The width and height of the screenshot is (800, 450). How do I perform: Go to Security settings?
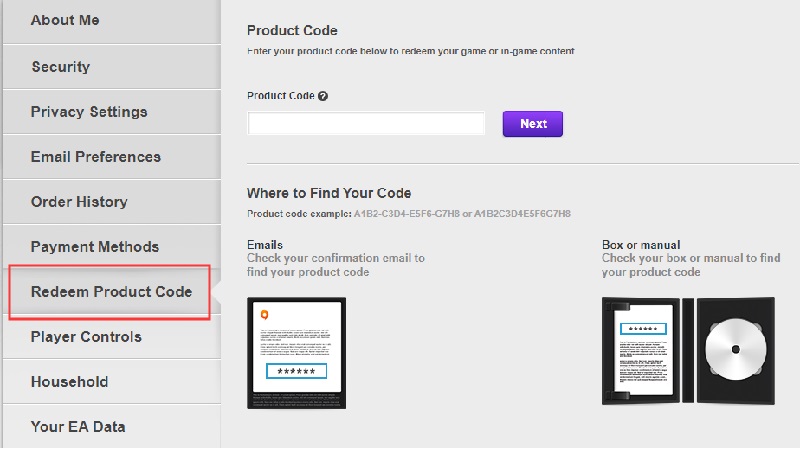[x=60, y=67]
